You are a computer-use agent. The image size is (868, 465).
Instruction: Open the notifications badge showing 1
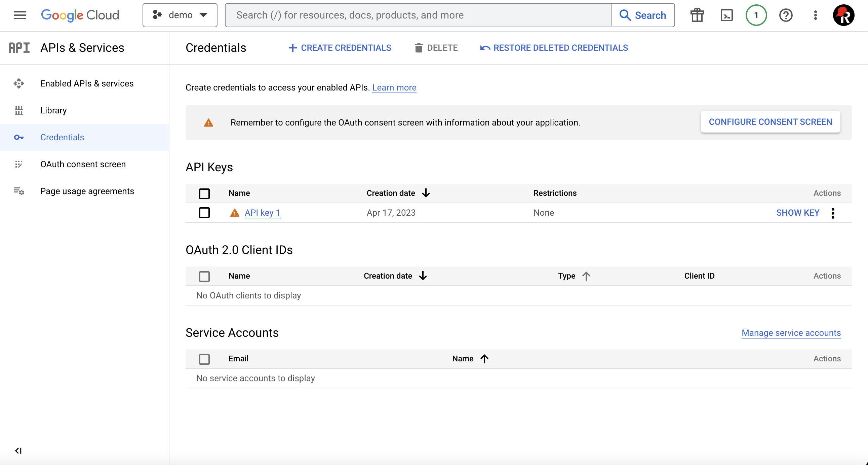point(756,15)
